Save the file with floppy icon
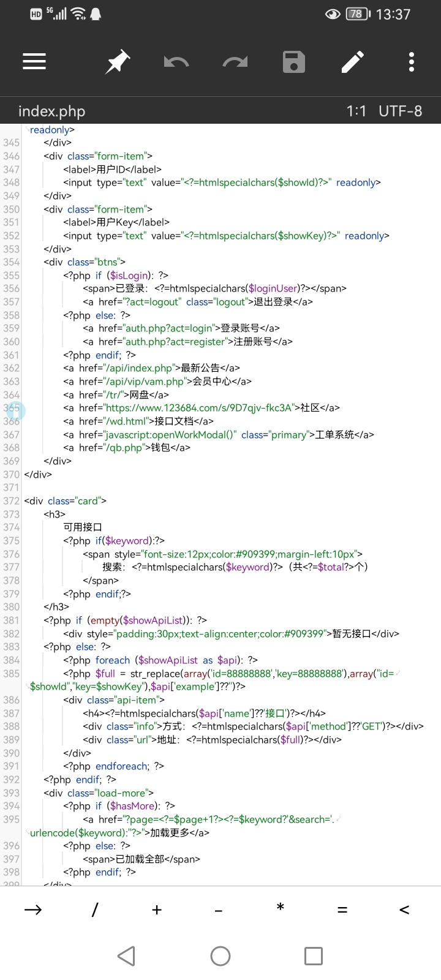This screenshot has width=441, height=980. pyautogui.click(x=294, y=62)
